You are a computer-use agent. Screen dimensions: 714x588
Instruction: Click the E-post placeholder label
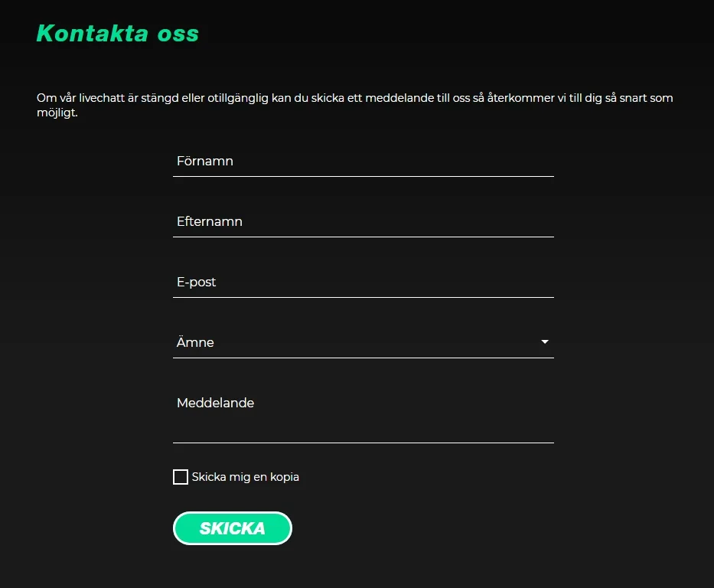click(x=197, y=283)
